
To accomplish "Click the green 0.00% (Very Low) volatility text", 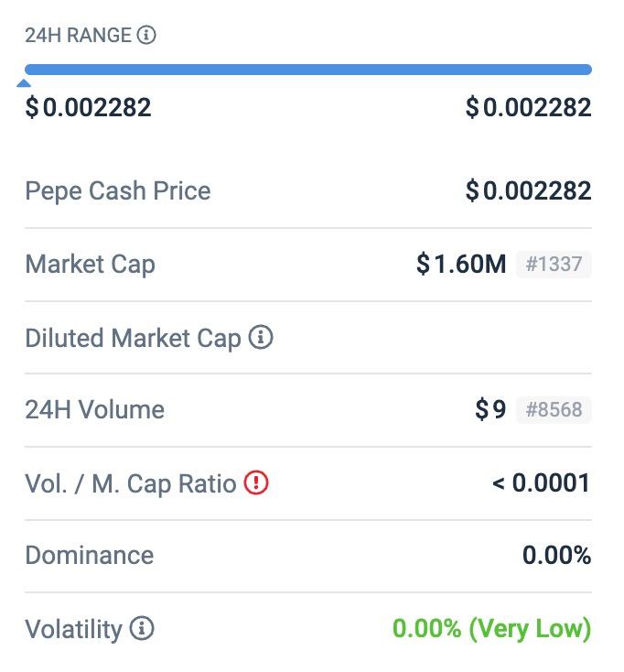I will (x=491, y=629).
